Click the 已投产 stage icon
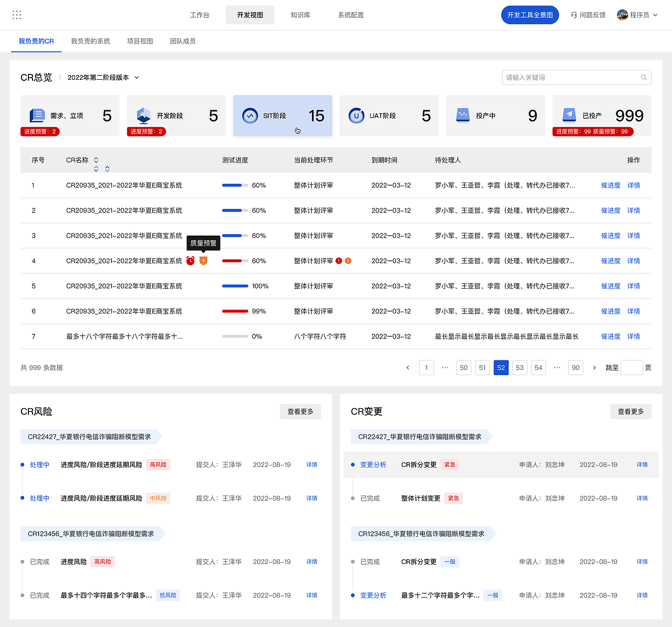Viewport: 672px width, 627px height. coord(569,115)
